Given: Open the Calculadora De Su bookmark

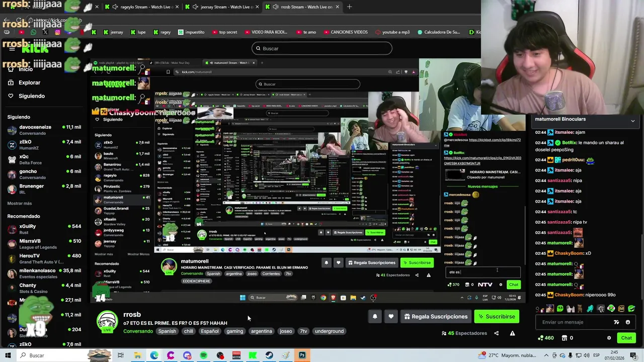Looking at the screenshot, I should (438, 32).
